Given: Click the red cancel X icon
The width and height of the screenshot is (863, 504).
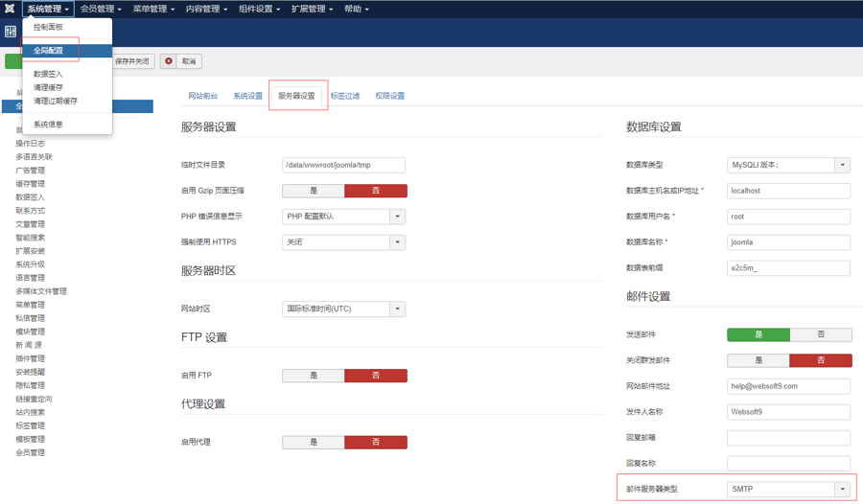Looking at the screenshot, I should coord(169,61).
